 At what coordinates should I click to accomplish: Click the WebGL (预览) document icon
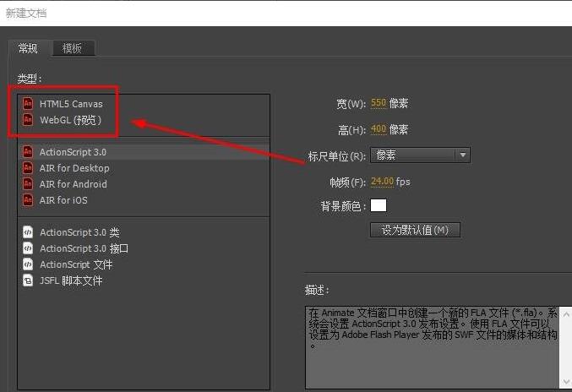coord(28,120)
